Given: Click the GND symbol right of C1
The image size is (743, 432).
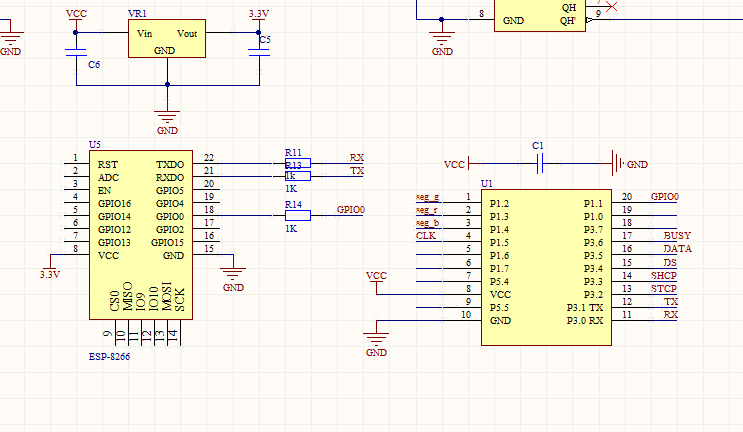Looking at the screenshot, I should pos(618,163).
